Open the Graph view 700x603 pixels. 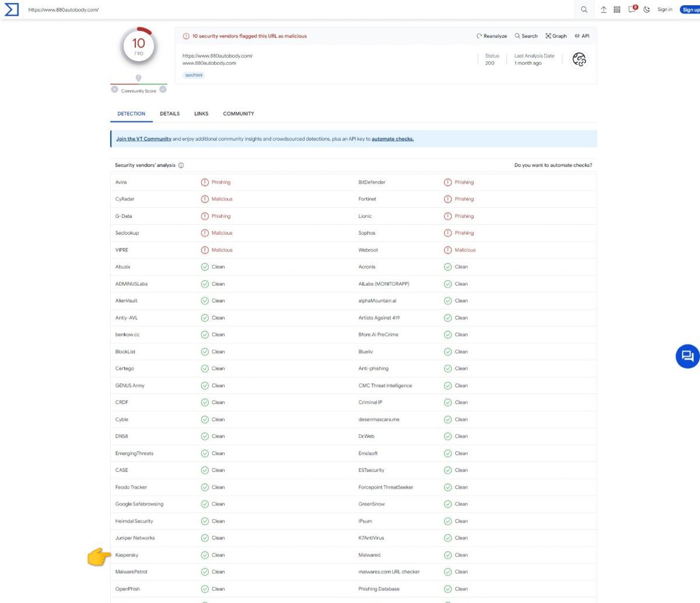pyautogui.click(x=556, y=36)
